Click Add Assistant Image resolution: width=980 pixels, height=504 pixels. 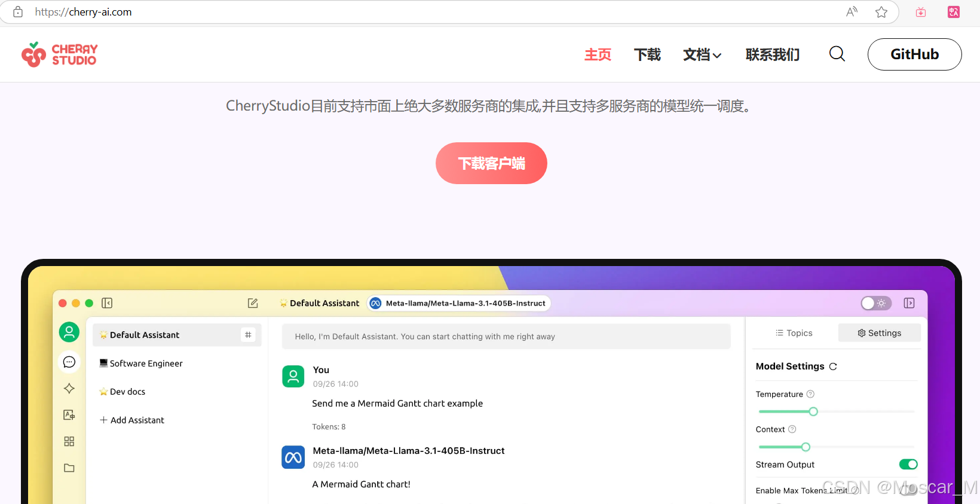[x=132, y=420]
